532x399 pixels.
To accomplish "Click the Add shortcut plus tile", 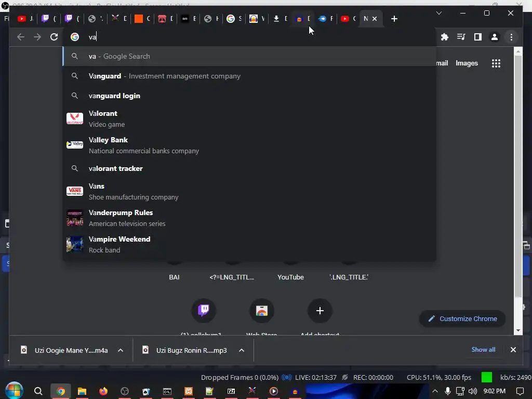I will [x=320, y=311].
